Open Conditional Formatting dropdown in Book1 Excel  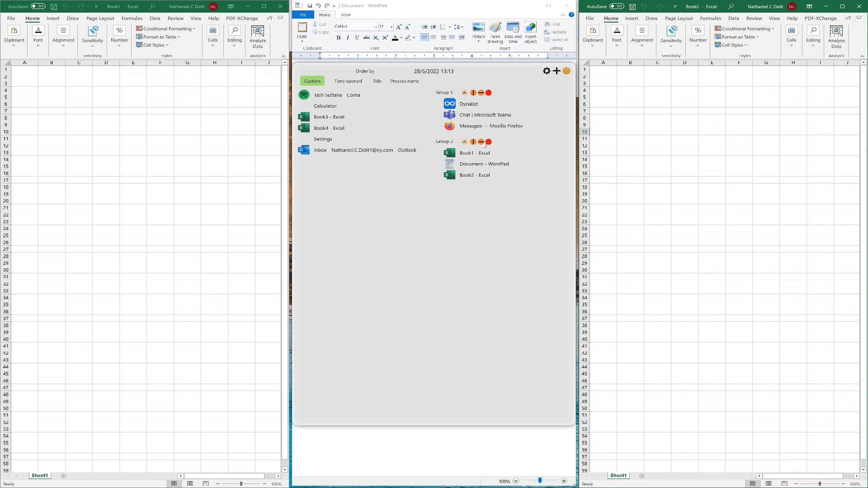(166, 28)
